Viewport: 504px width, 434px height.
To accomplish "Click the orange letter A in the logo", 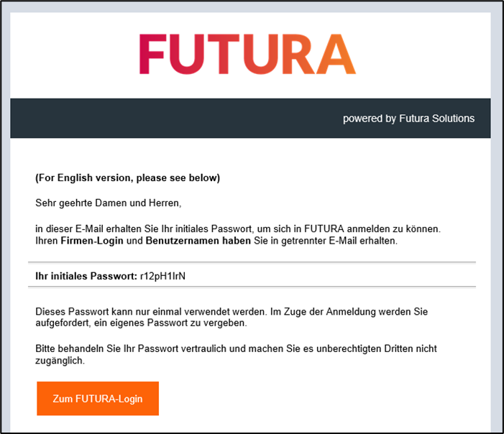I will pos(335,55).
